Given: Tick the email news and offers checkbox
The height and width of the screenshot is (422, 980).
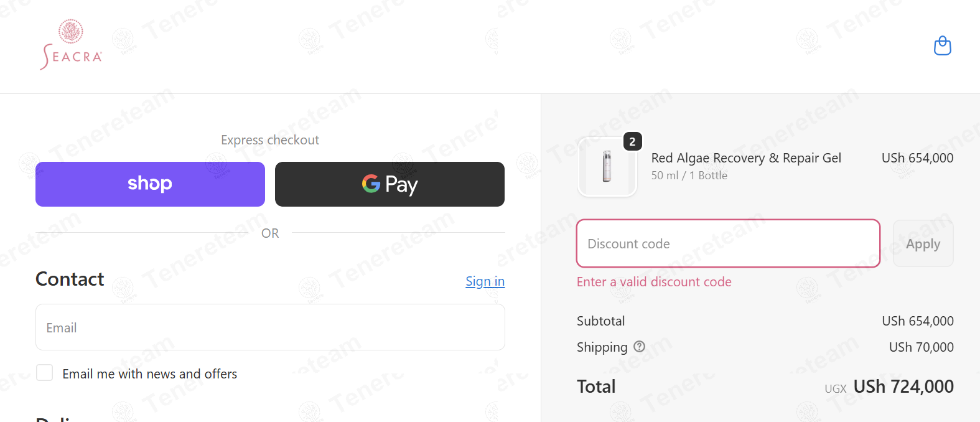Looking at the screenshot, I should click(x=45, y=373).
